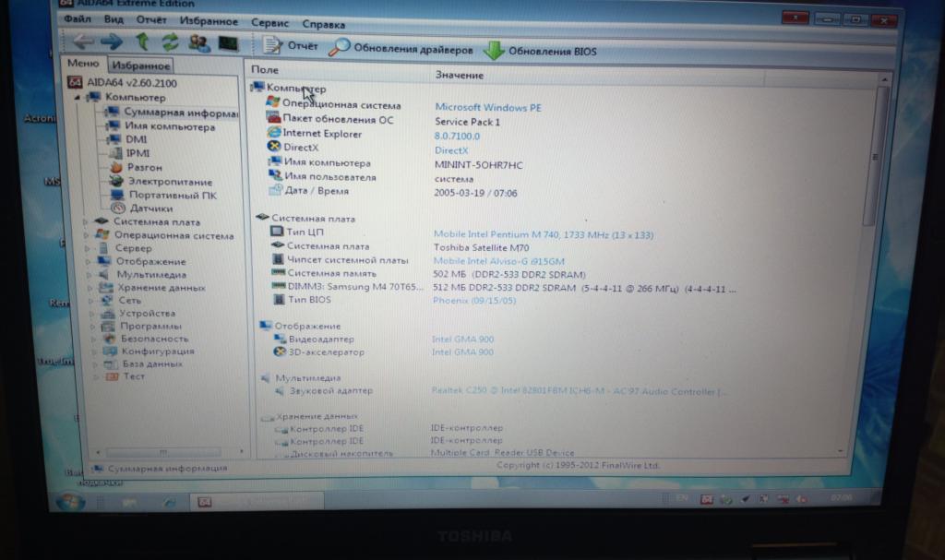Click the Тест tree icon
The height and width of the screenshot is (560, 945).
pyautogui.click(x=112, y=376)
